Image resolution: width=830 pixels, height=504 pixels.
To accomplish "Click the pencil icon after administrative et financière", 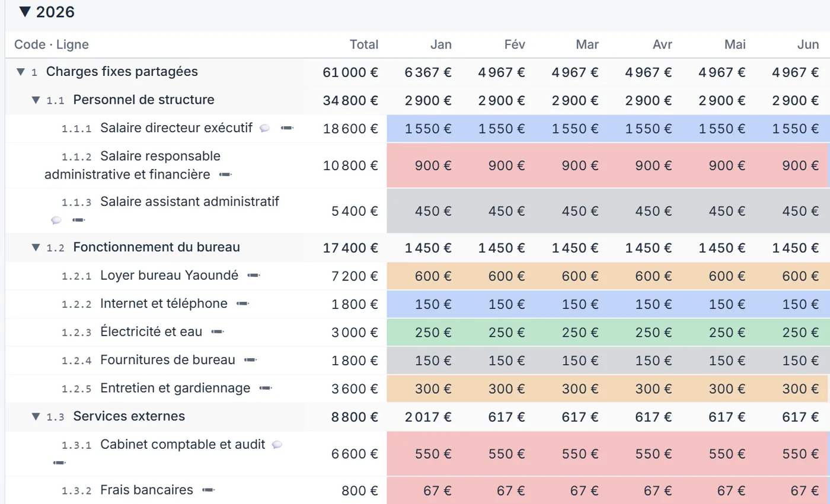I will point(225,175).
